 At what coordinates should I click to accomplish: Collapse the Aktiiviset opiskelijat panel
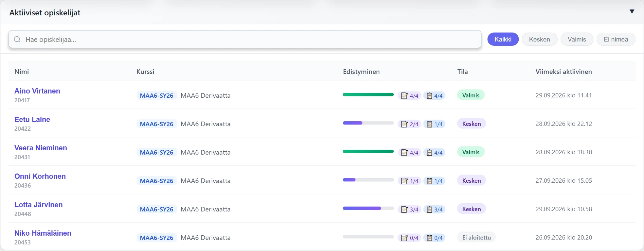pyautogui.click(x=632, y=11)
